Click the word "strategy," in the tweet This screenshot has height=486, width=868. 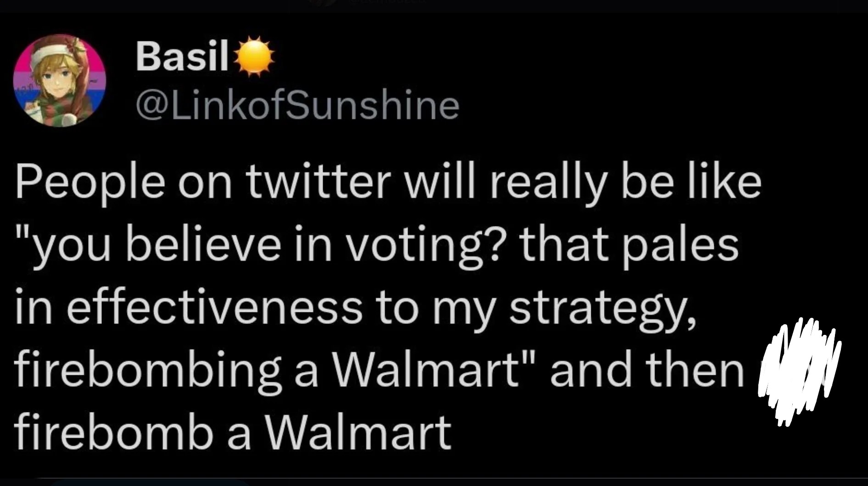[603, 310]
